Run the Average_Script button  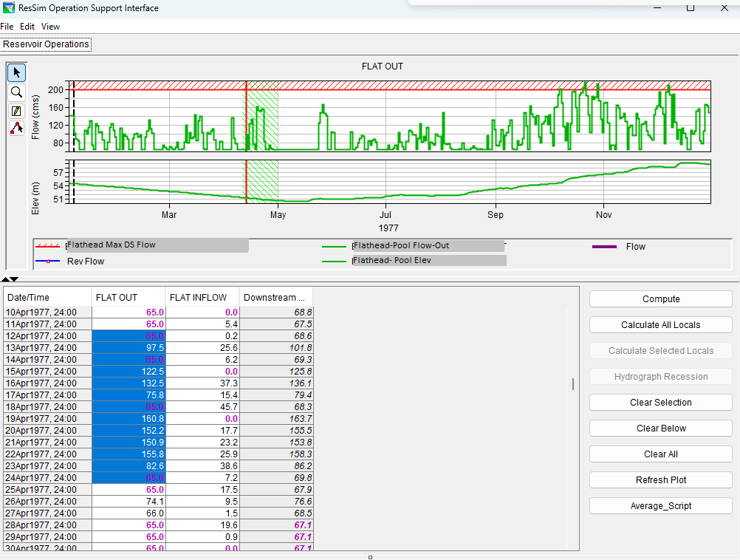pyautogui.click(x=660, y=506)
